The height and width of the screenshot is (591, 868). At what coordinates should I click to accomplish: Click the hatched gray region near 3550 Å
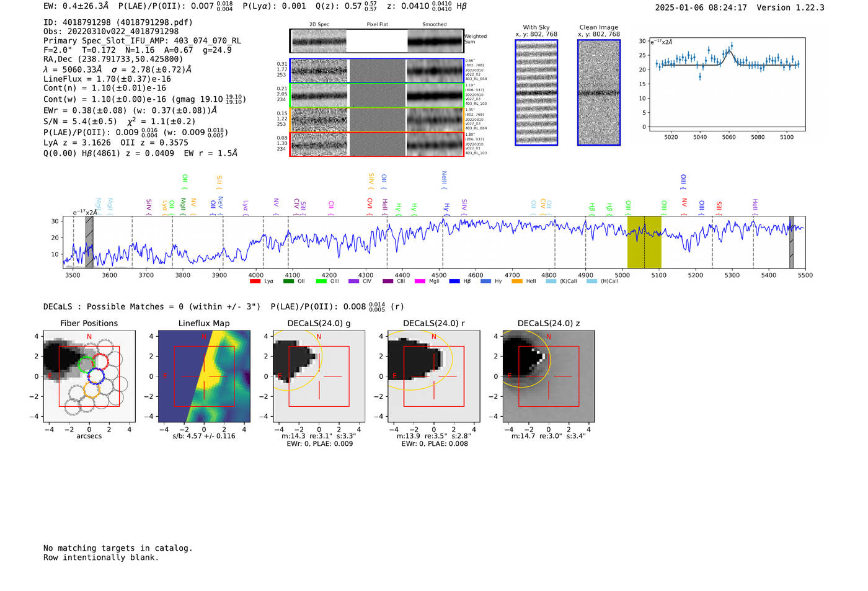coord(89,242)
